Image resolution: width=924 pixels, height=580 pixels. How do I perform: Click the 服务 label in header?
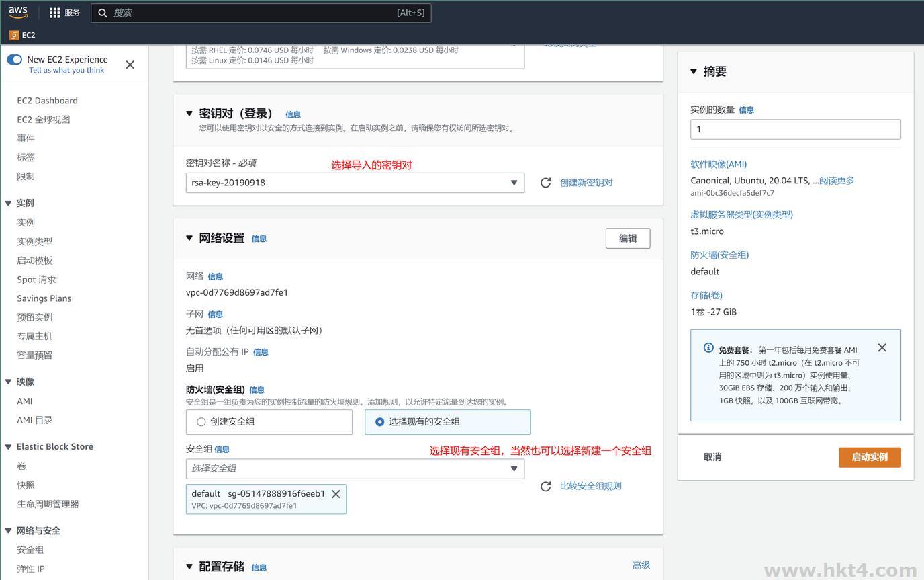pyautogui.click(x=73, y=13)
